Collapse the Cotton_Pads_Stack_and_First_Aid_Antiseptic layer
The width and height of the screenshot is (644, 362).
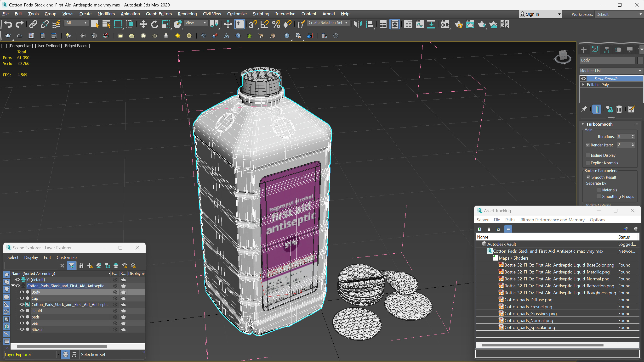[x=13, y=286]
